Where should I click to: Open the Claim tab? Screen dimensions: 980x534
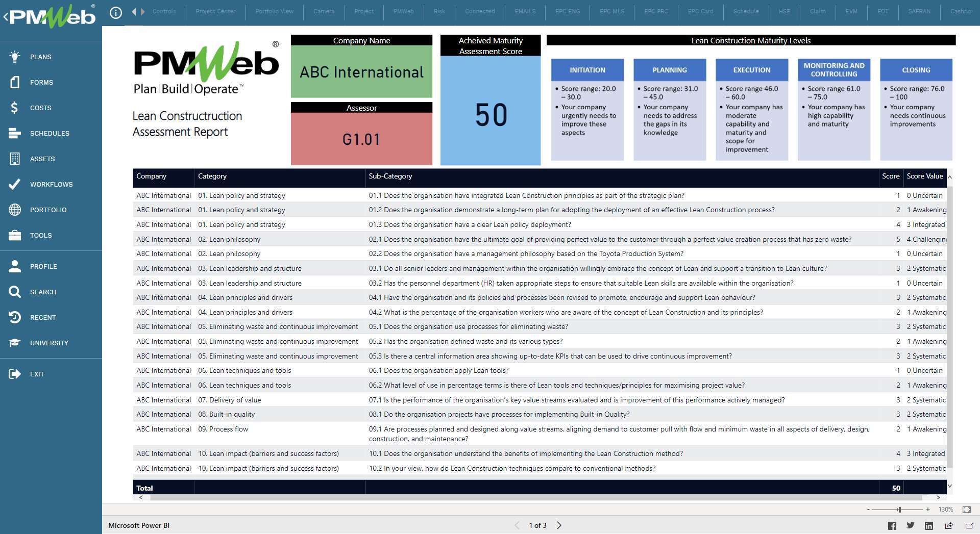coord(818,11)
